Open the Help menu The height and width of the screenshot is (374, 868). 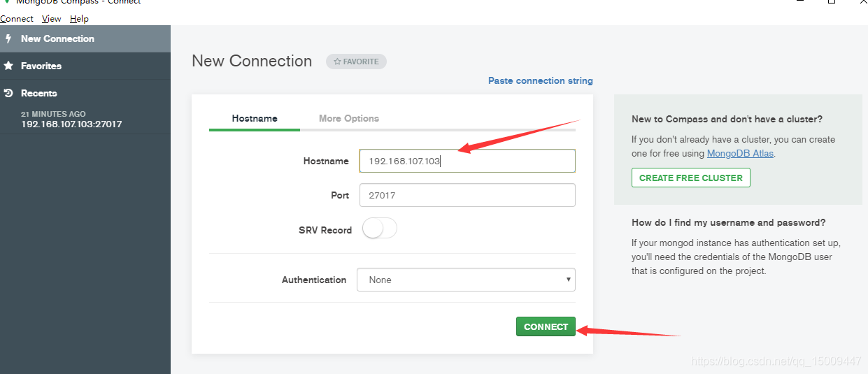pos(79,19)
